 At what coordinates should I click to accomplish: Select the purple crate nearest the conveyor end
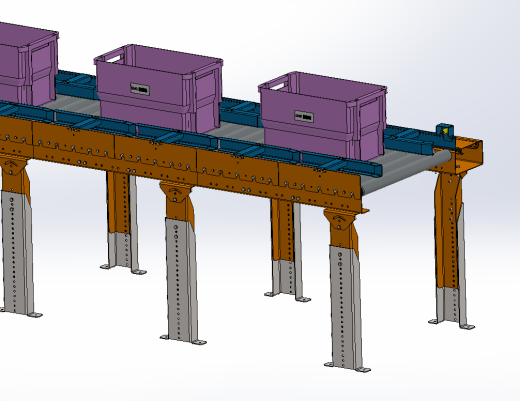pyautogui.click(x=322, y=116)
